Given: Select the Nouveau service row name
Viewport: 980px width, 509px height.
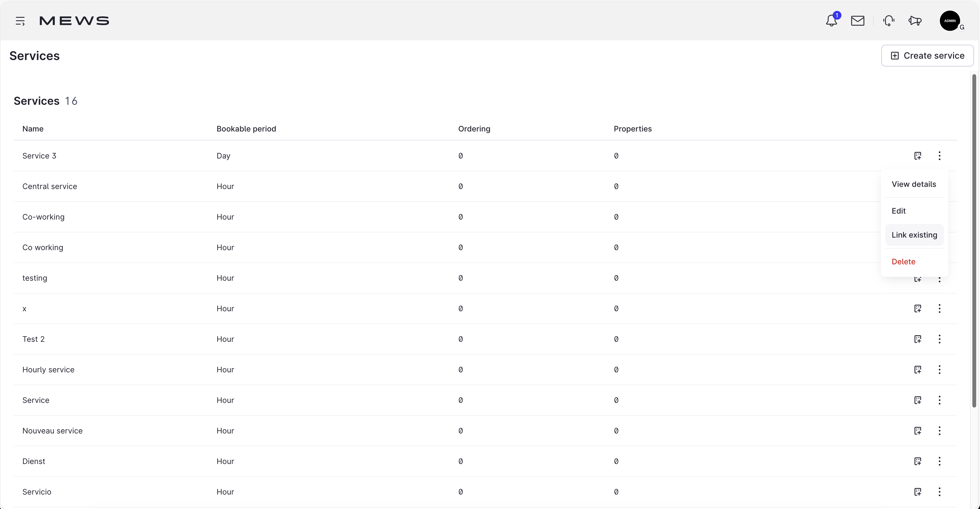Looking at the screenshot, I should click(x=52, y=431).
